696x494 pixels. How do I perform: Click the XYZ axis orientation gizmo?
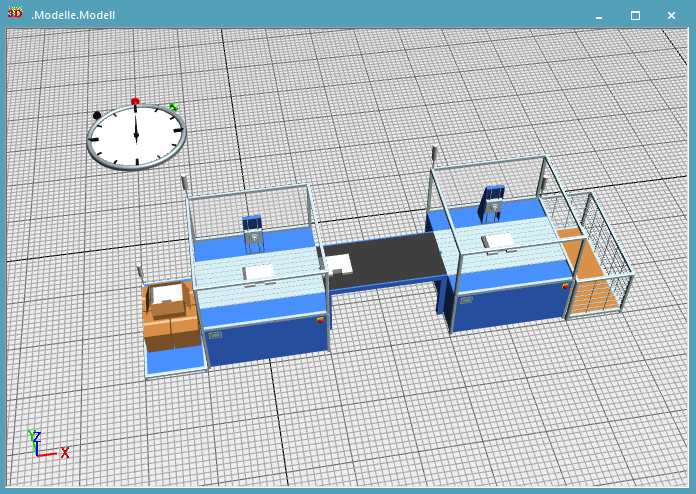48,444
